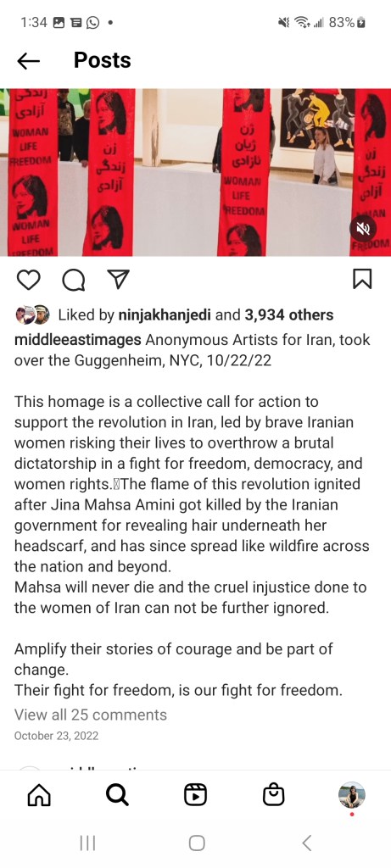Screen dimensions: 391x868
Task: Open the Search tab magnifier icon
Action: (117, 795)
